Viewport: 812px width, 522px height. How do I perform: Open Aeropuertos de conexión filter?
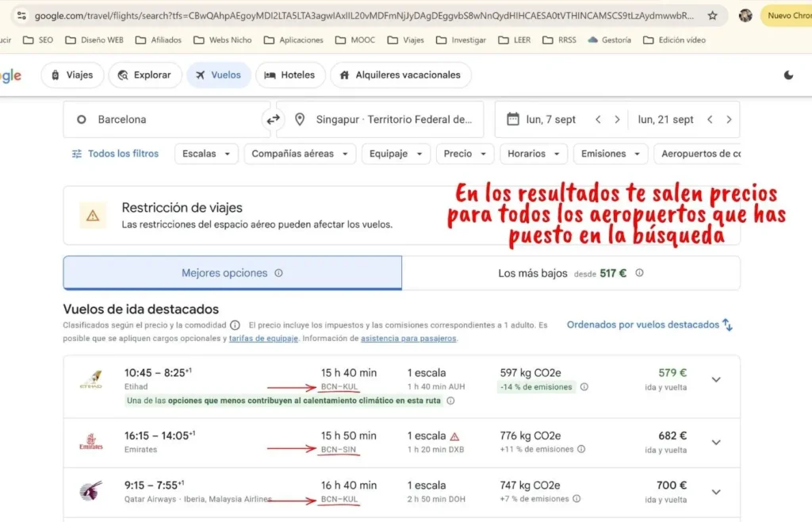click(x=697, y=154)
